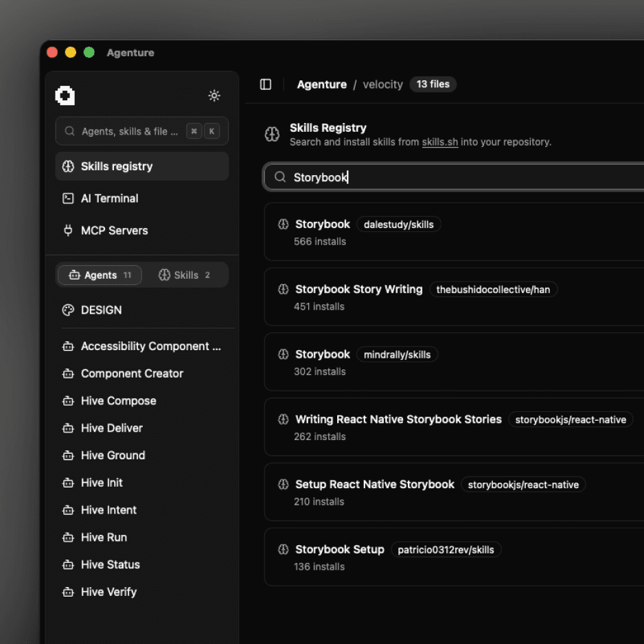Toggle the sidebar panel icon
The height and width of the screenshot is (644, 644).
click(x=266, y=84)
